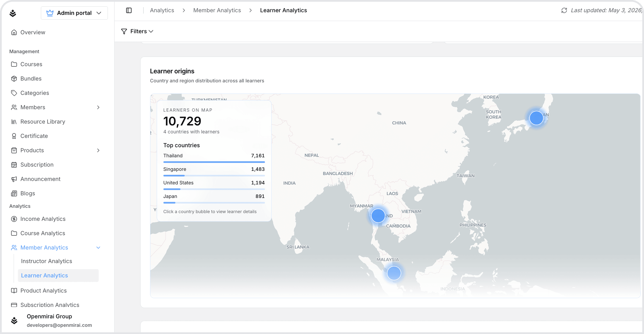
Task: Expand the Members submenu chevron
Action: pyautogui.click(x=98, y=107)
